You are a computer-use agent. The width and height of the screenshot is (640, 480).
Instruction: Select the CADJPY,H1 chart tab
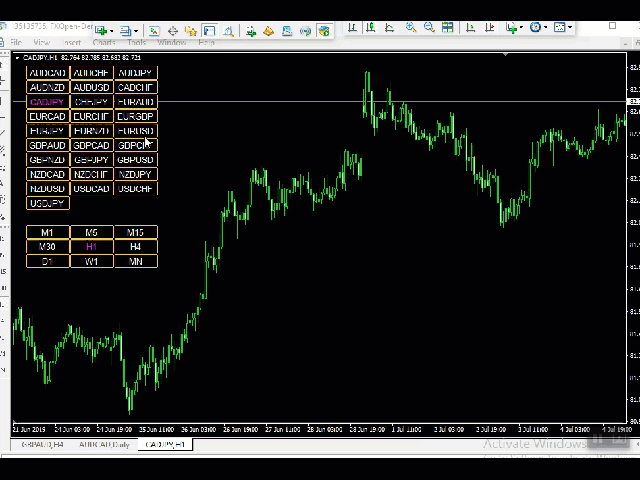pos(165,444)
